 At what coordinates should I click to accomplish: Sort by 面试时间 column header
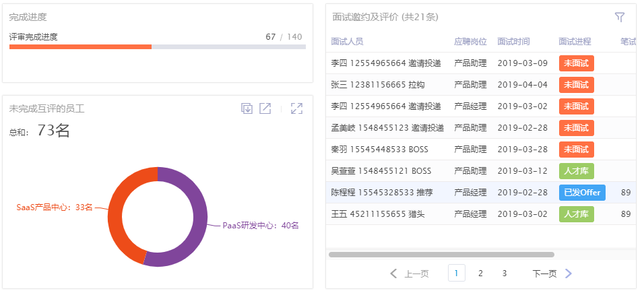click(513, 42)
